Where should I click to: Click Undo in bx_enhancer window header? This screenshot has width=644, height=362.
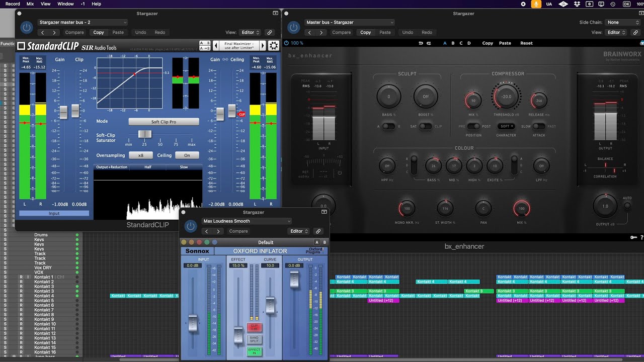pyautogui.click(x=408, y=33)
